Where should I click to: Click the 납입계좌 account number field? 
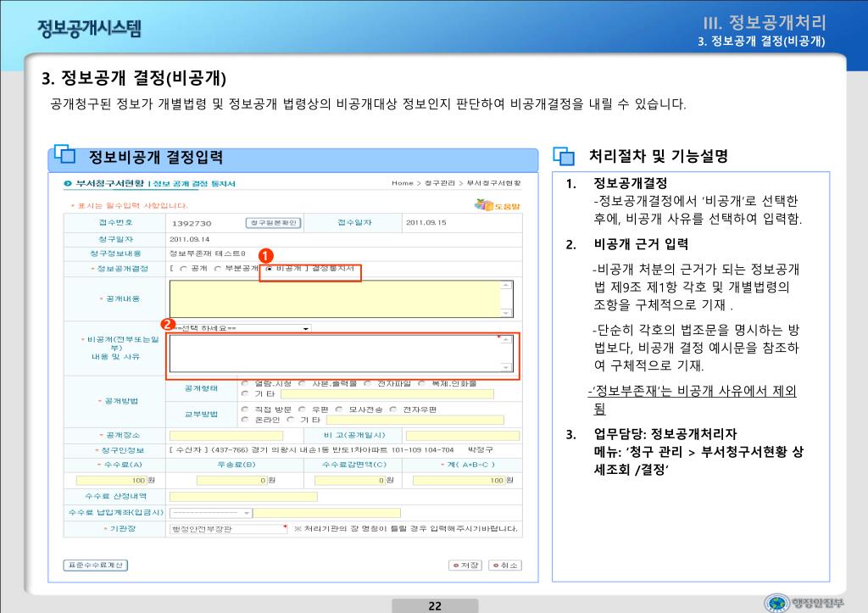[x=327, y=513]
